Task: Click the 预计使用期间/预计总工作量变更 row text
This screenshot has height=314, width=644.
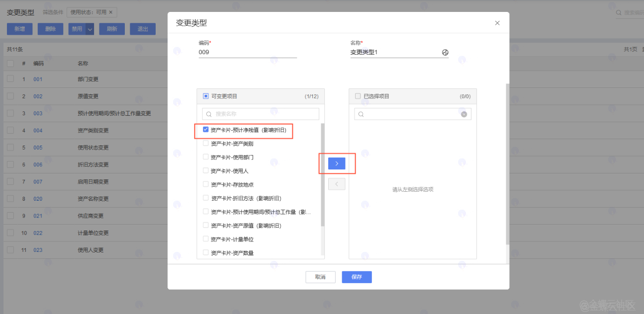Action: 114,114
